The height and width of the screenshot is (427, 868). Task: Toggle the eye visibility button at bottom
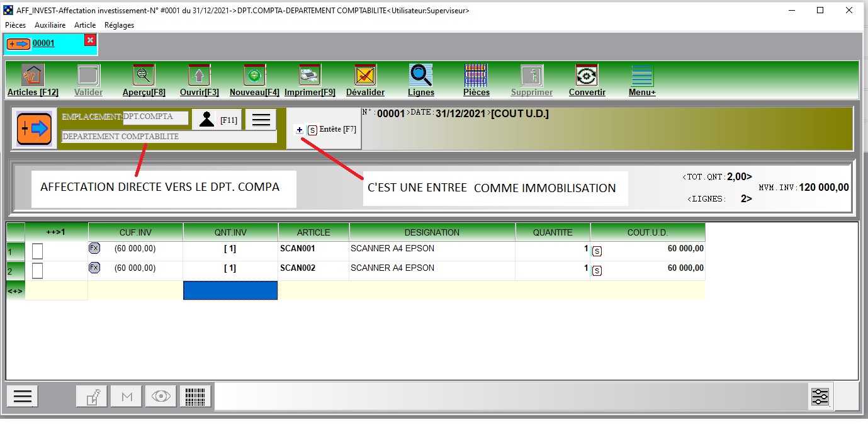pos(161,396)
